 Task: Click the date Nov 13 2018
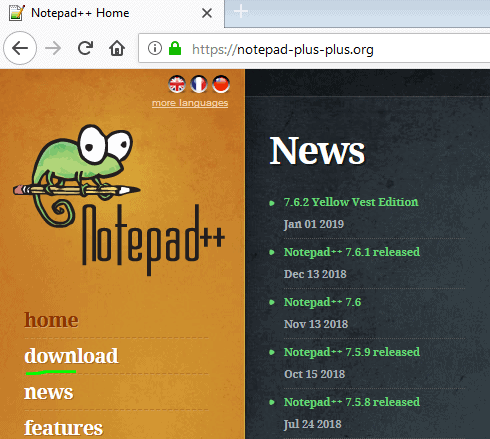coord(316,324)
